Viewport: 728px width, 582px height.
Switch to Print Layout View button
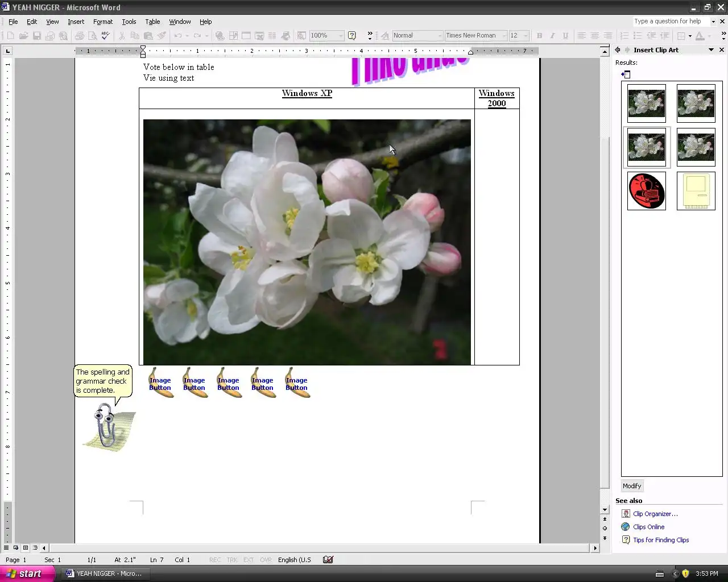coord(26,548)
